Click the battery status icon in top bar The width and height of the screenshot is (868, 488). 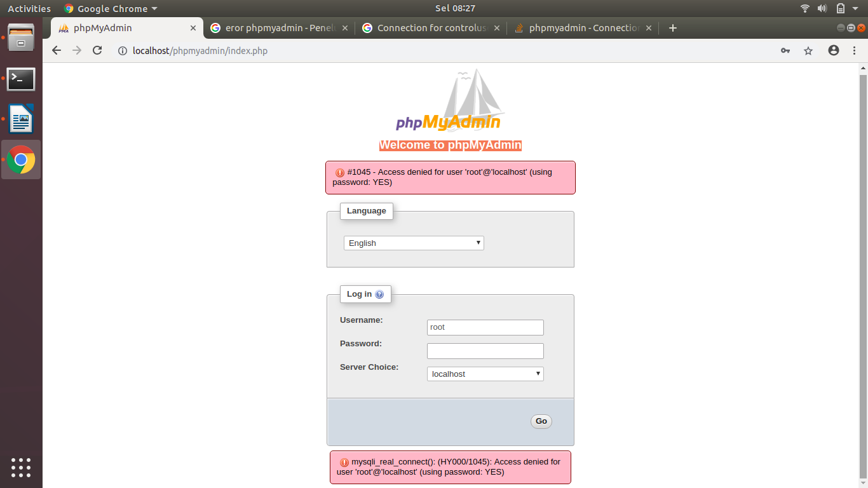coord(840,8)
